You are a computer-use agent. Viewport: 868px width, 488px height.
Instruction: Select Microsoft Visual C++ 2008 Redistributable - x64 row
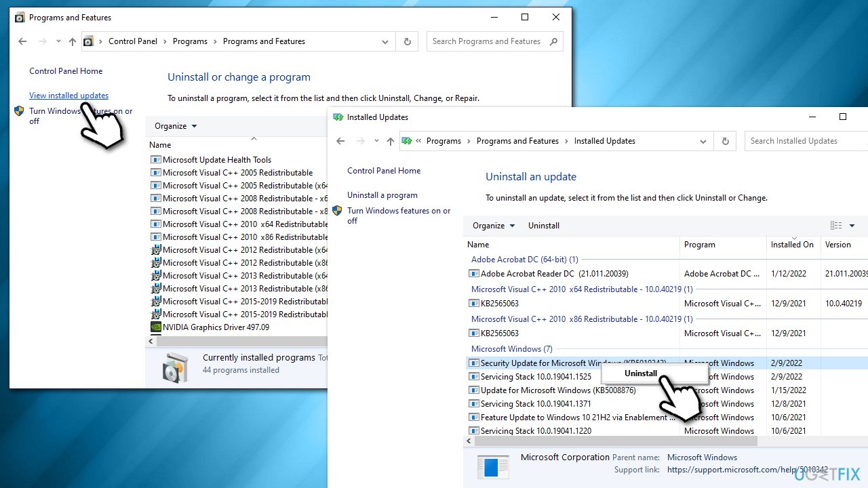[239, 199]
